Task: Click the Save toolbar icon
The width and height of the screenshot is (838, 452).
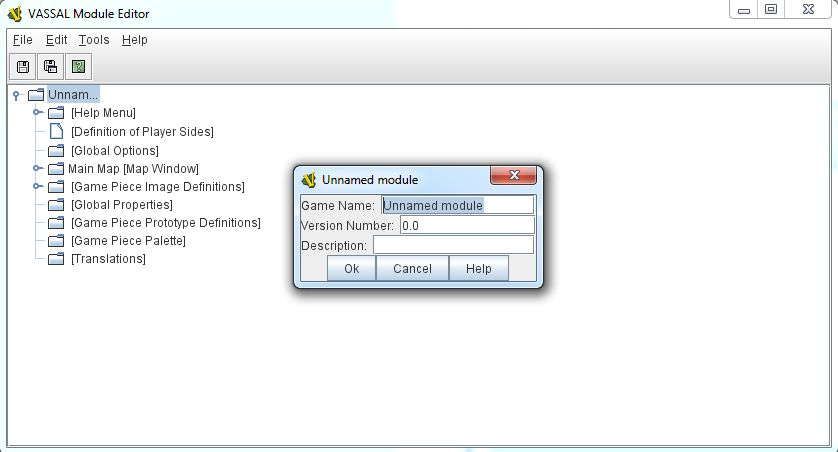Action: [22, 67]
